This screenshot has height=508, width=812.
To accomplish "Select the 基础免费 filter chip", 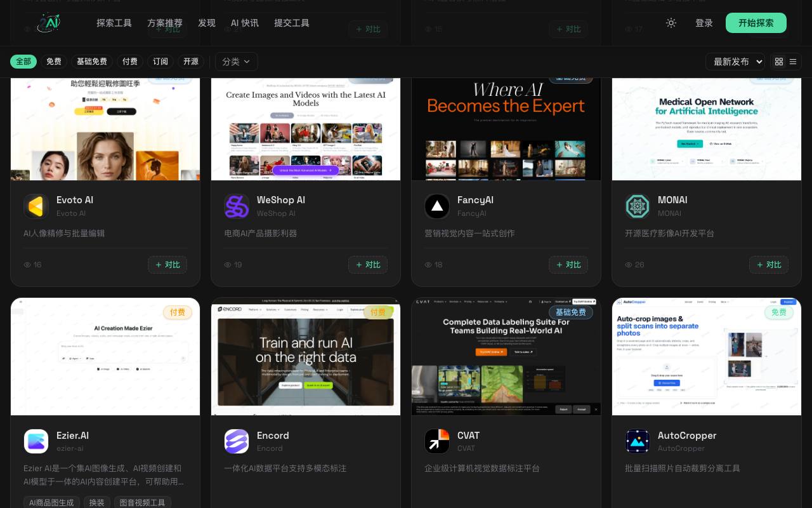I will [92, 62].
